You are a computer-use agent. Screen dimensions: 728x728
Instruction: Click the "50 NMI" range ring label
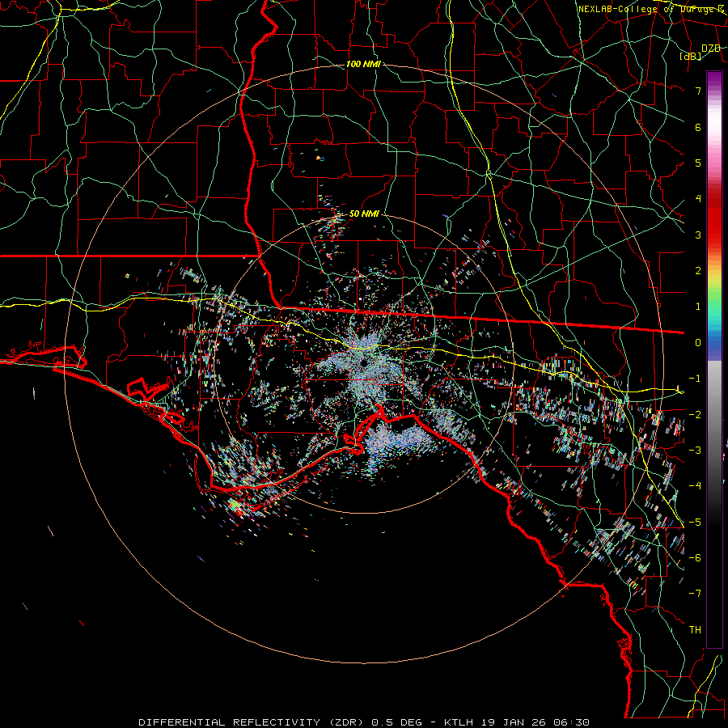(364, 214)
